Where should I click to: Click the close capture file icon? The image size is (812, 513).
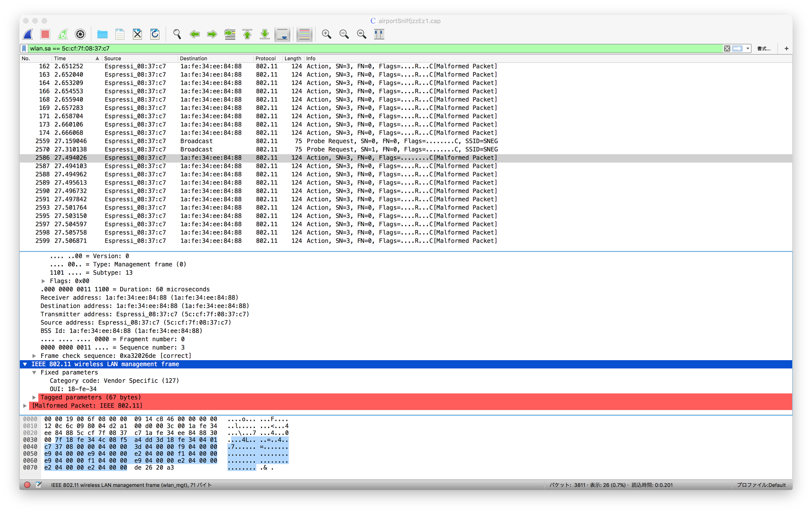click(x=137, y=35)
